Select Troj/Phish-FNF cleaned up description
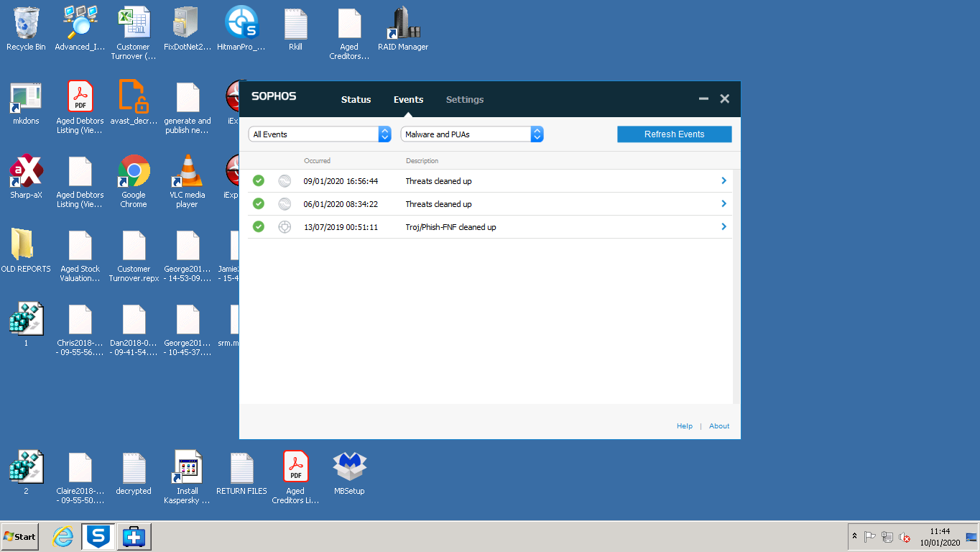Image resolution: width=980 pixels, height=552 pixels. click(x=450, y=227)
